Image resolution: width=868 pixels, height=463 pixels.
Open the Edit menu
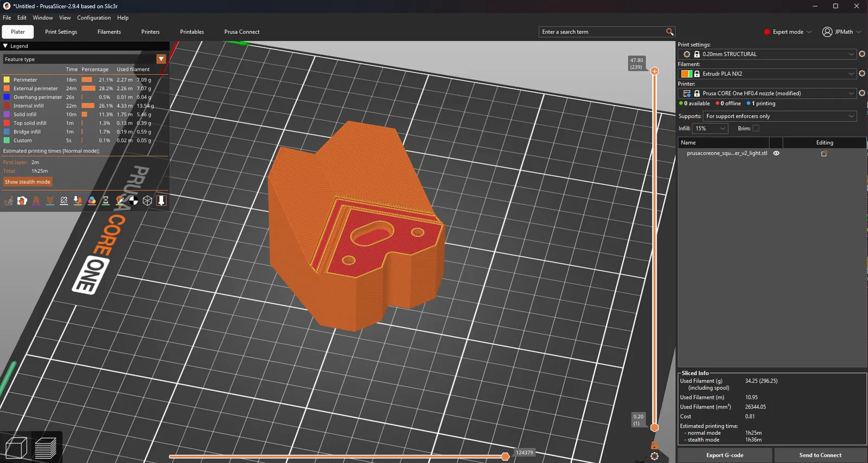click(22, 18)
